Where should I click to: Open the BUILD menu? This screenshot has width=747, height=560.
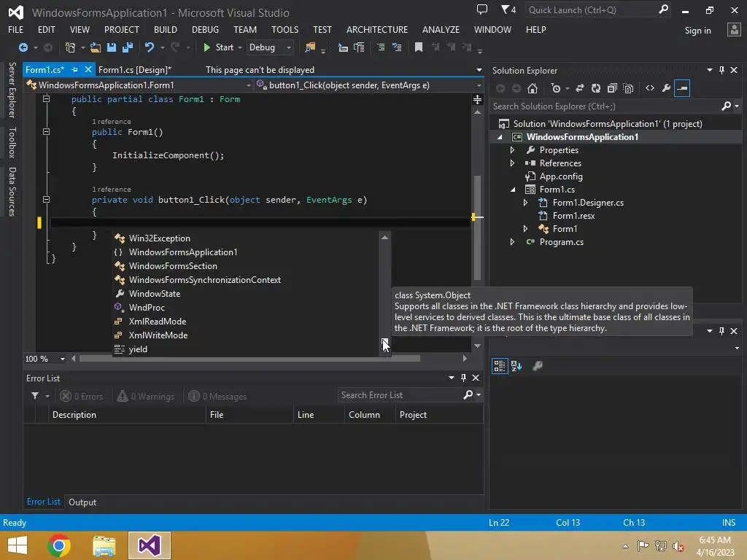click(166, 29)
